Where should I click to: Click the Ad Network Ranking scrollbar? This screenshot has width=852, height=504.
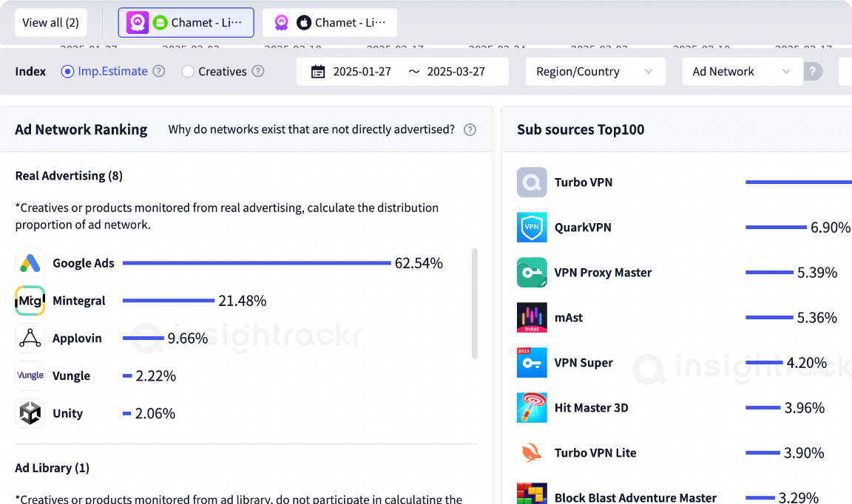(474, 303)
